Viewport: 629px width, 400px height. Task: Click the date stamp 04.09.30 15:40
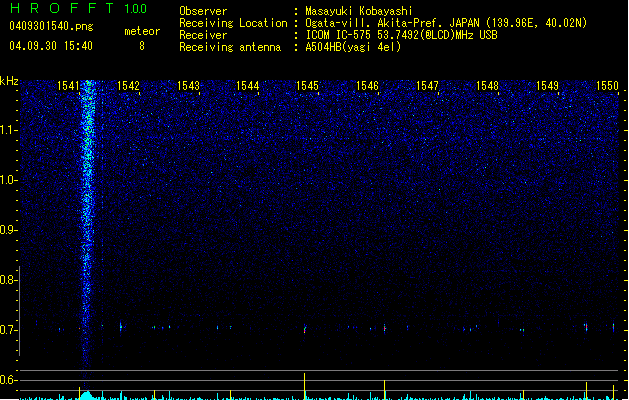51,46
